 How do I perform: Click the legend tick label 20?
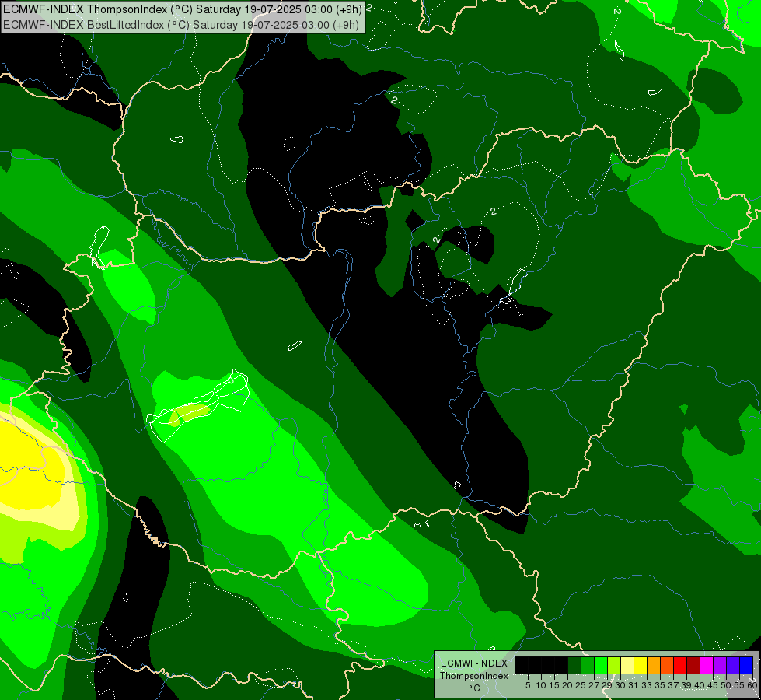click(568, 685)
